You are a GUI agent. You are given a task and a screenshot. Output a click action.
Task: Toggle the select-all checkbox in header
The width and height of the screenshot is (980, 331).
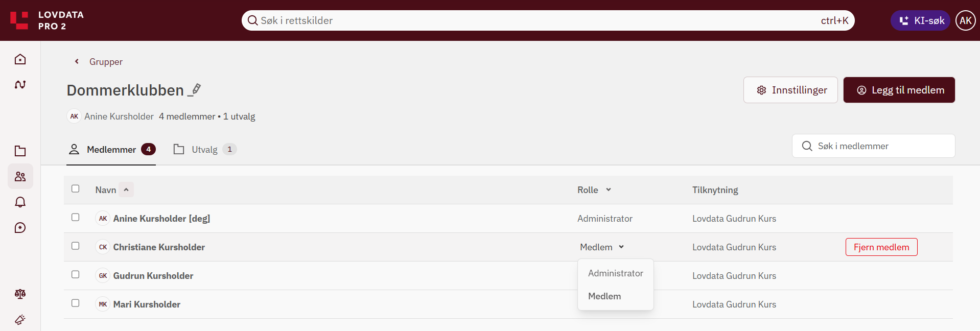(76, 189)
